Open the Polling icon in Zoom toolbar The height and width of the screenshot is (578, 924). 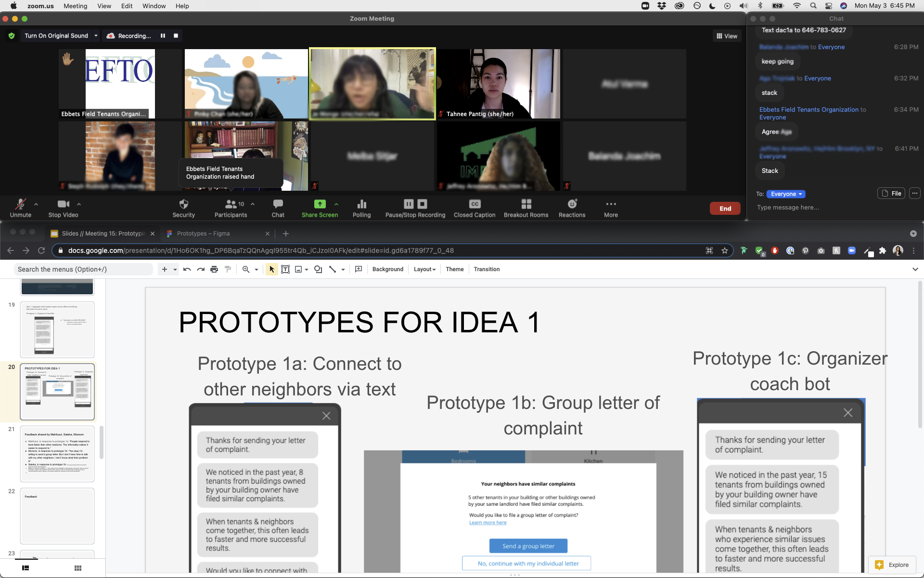point(361,204)
